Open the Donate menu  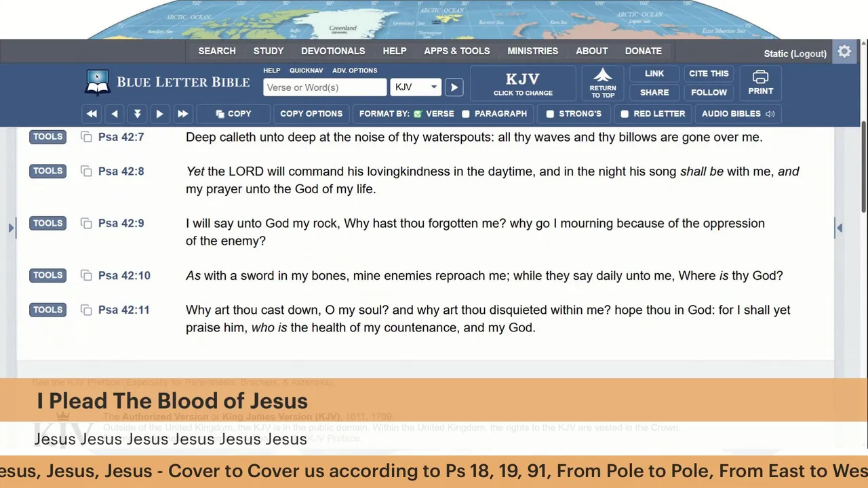[644, 51]
